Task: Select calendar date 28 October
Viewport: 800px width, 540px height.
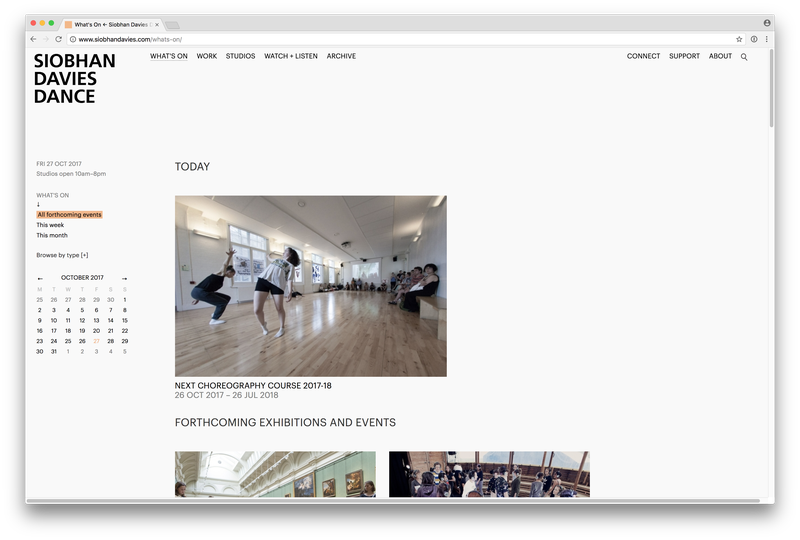Action: click(x=111, y=341)
